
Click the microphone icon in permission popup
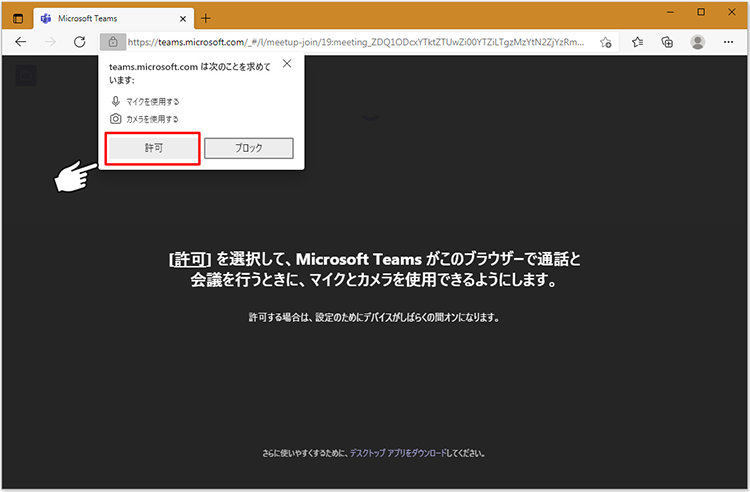pos(115,101)
